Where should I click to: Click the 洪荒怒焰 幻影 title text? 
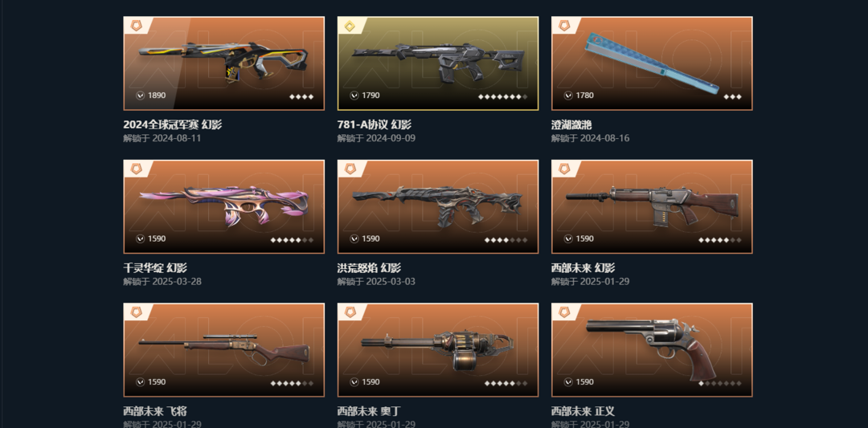pyautogui.click(x=369, y=268)
